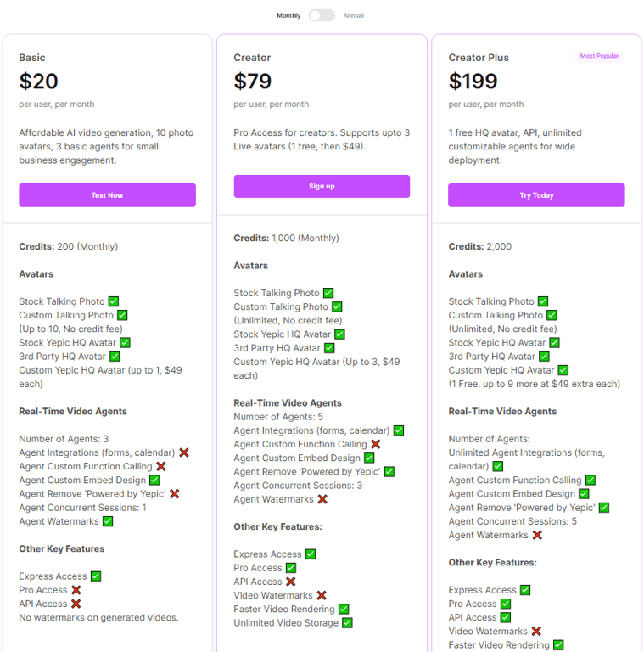Click Creator Plus Agent Watermarks red cross
This screenshot has width=644, height=652.
[x=537, y=535]
